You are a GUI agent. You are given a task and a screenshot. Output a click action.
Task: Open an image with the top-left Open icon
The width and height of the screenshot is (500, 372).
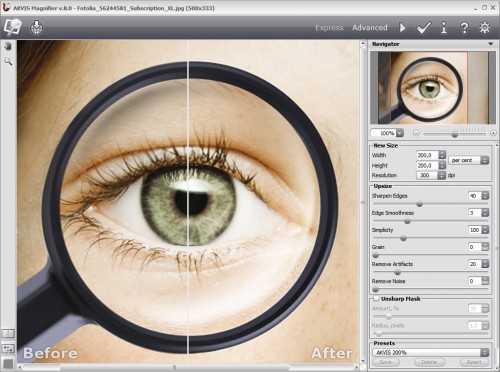[x=13, y=27]
